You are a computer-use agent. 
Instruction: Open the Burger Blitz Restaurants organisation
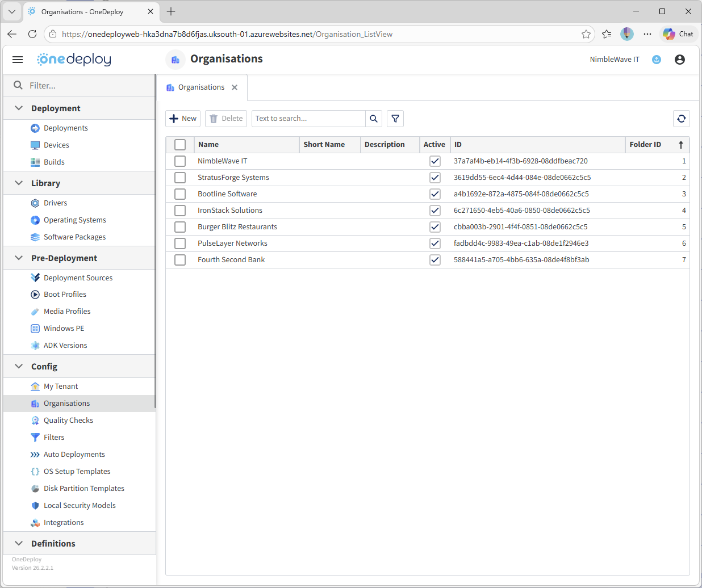pos(237,227)
